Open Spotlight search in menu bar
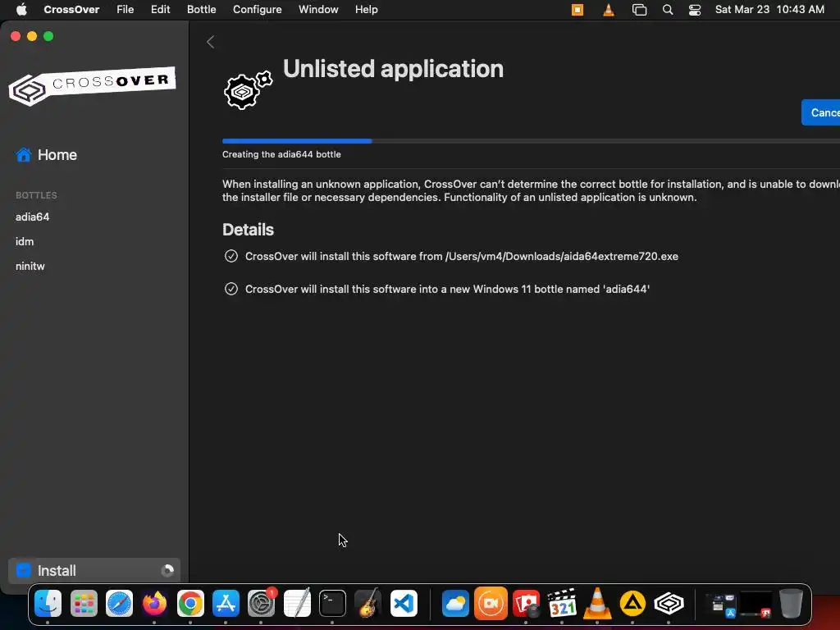The width and height of the screenshot is (840, 630). pos(668,10)
